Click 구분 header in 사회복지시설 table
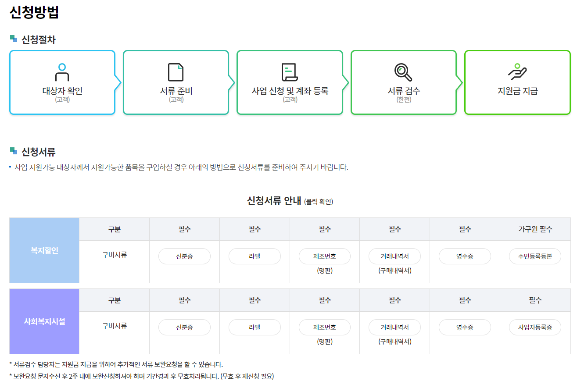The width and height of the screenshot is (588, 388). click(x=115, y=300)
